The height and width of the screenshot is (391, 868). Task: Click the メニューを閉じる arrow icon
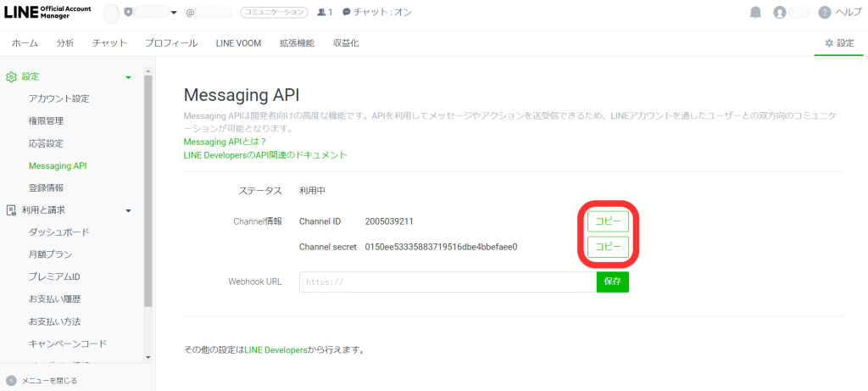[11, 381]
